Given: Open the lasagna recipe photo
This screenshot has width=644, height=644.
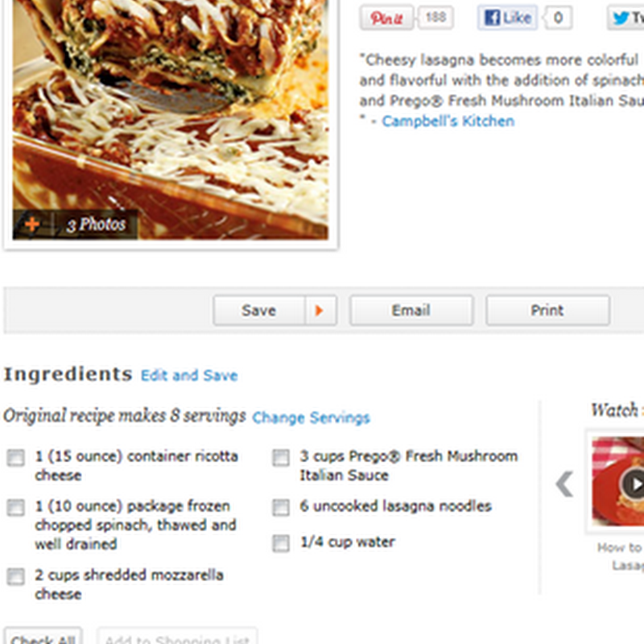Looking at the screenshot, I should pyautogui.click(x=171, y=119).
